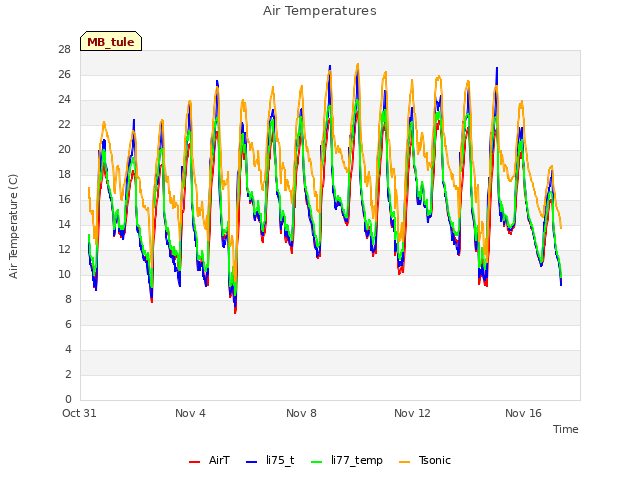The width and height of the screenshot is (640, 480).
Task: Click the 10 y-axis tick label
Action: pos(64,274)
